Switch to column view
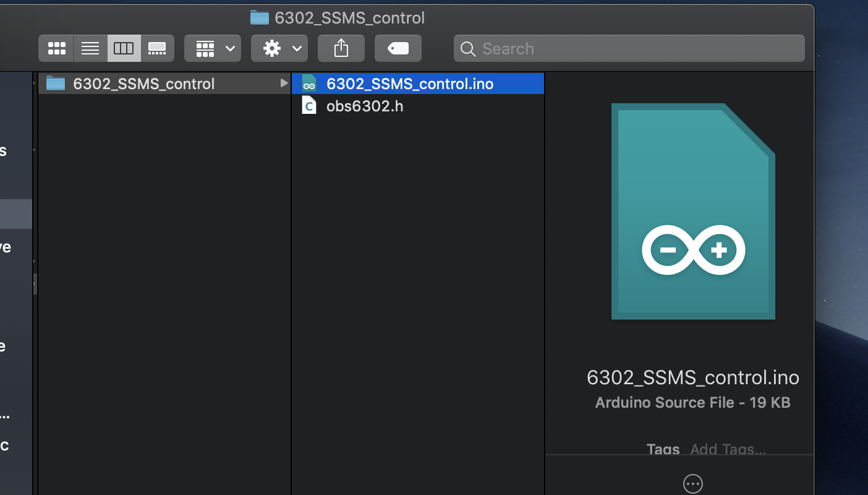Viewport: 868px width, 495px height. click(124, 48)
